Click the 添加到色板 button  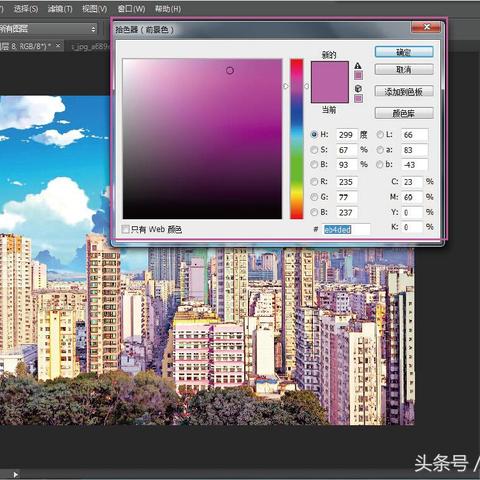pos(404,92)
